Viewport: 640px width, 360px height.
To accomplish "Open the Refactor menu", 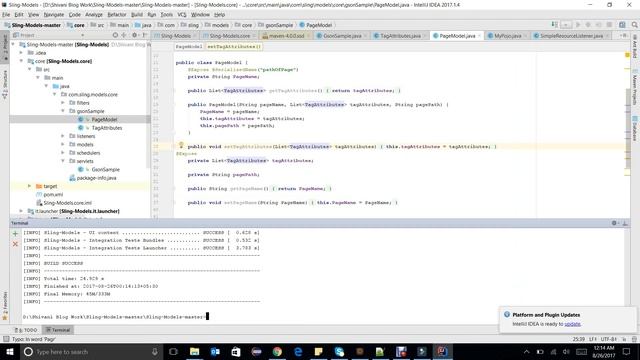I will (117, 15).
